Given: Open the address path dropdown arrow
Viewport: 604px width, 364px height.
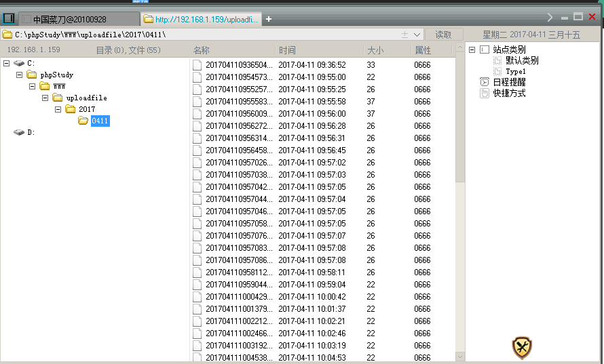Looking at the screenshot, I should tap(417, 35).
